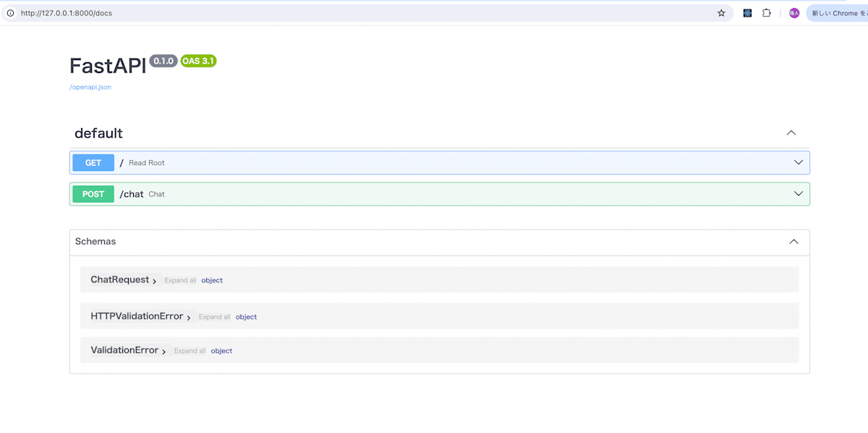Open the purple Chrome profile avatar
This screenshot has width=868, height=433.
coord(794,13)
